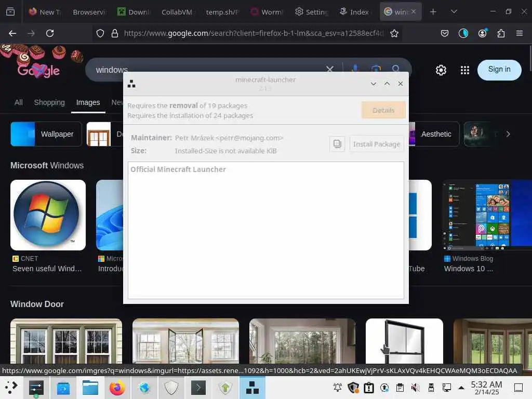Image resolution: width=532 pixels, height=399 pixels.
Task: View site security padlock info
Action: [115, 33]
